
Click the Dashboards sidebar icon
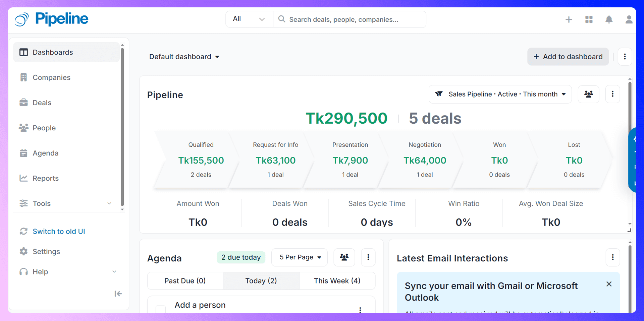(x=23, y=52)
